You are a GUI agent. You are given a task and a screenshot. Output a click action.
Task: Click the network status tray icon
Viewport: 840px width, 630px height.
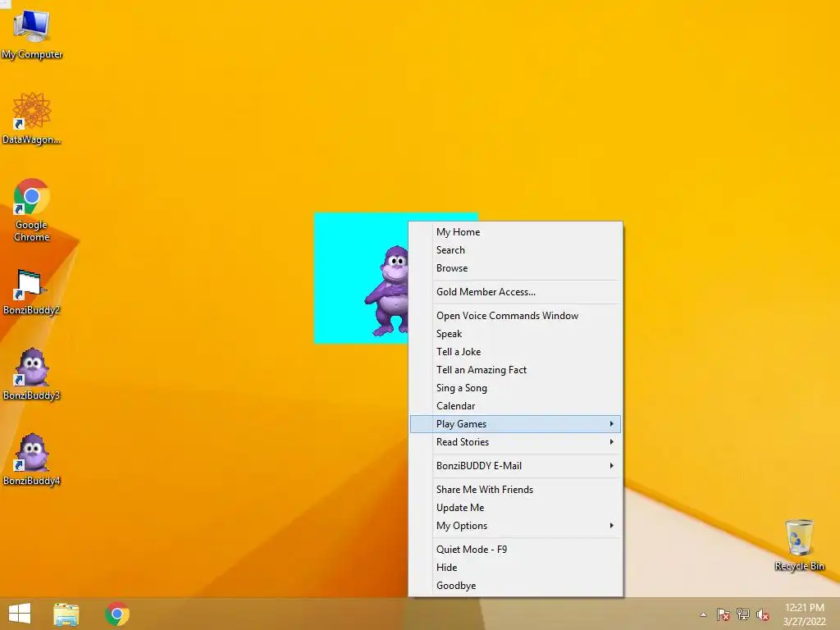point(743,614)
